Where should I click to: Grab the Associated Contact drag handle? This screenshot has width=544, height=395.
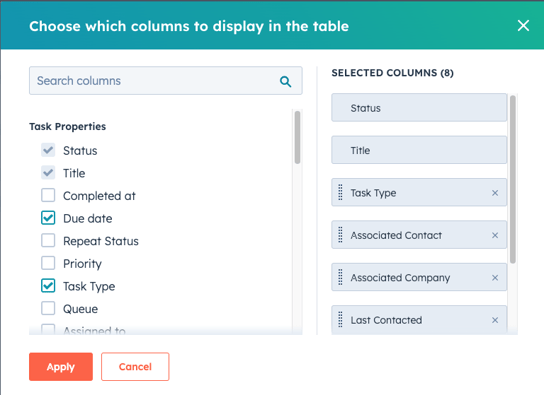click(340, 235)
